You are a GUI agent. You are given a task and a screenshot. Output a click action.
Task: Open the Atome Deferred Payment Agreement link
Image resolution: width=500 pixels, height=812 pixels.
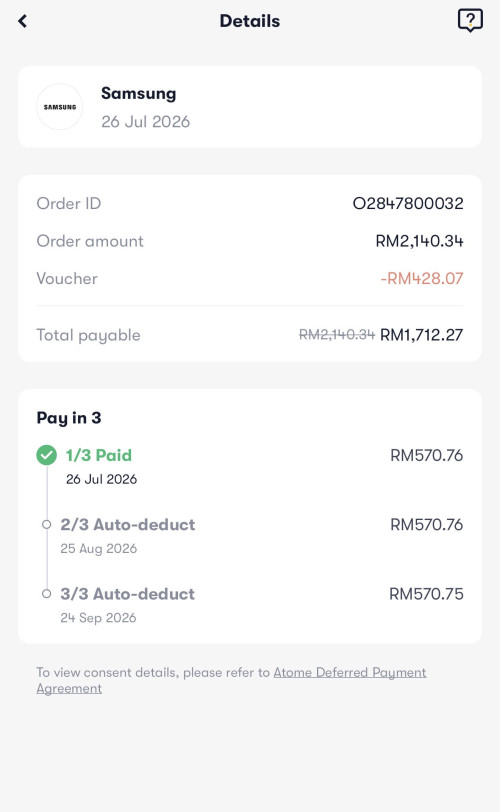231,680
